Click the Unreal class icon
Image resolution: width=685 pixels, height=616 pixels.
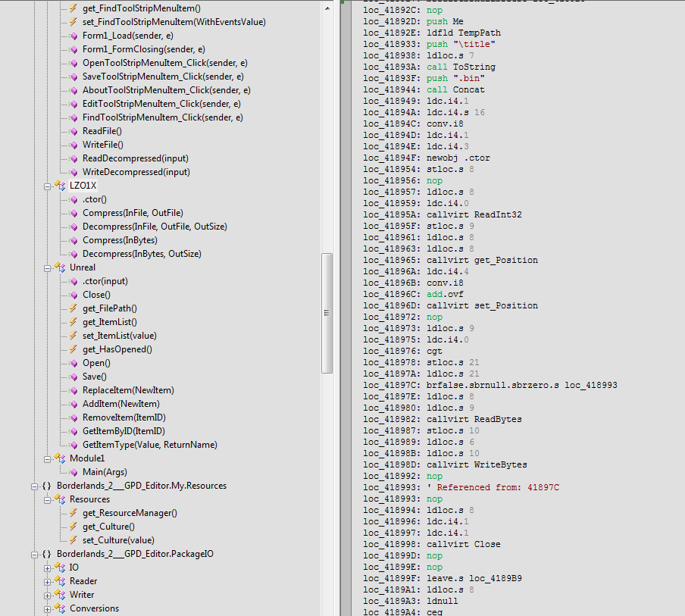coord(61,267)
